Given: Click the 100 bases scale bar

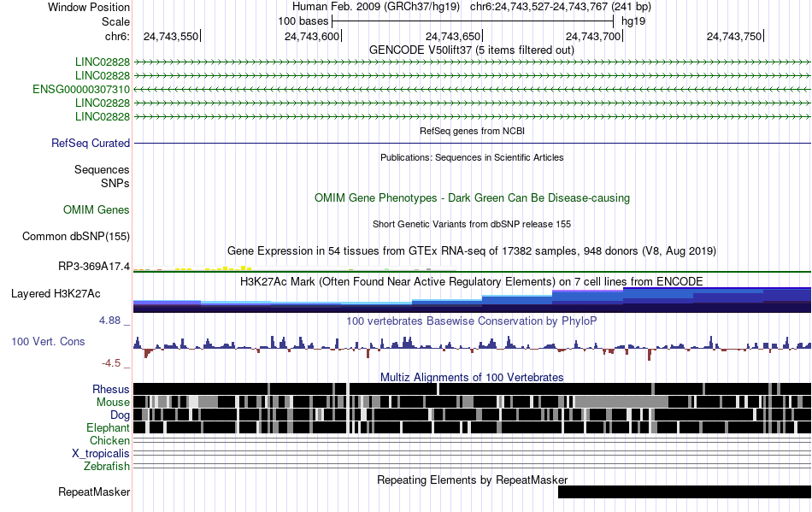Looking at the screenshot, I should tap(473, 21).
